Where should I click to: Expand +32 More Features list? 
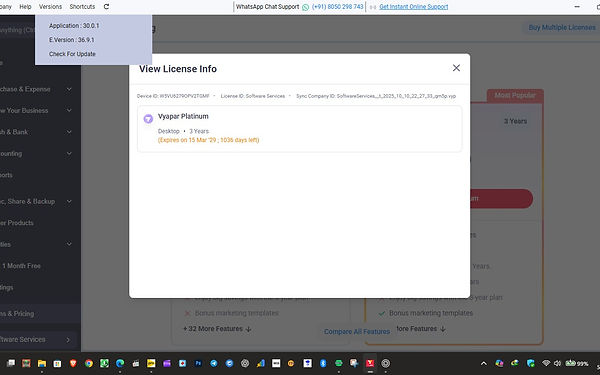[x=217, y=329]
